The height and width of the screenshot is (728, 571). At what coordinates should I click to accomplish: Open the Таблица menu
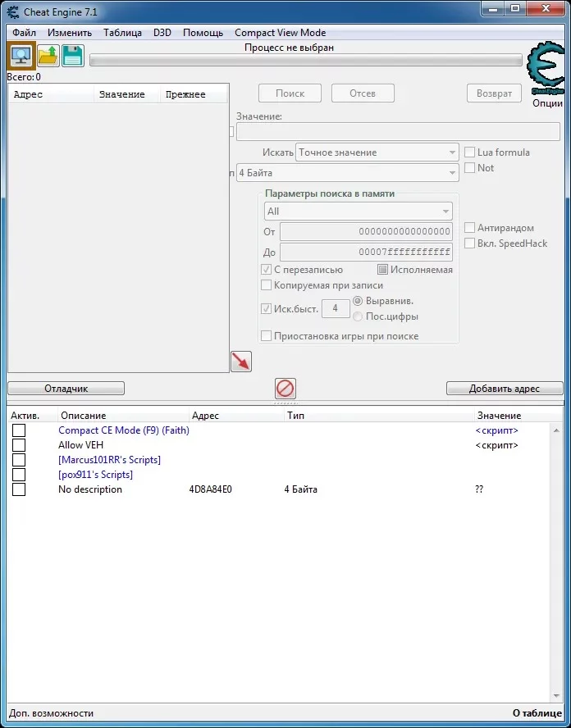(122, 33)
